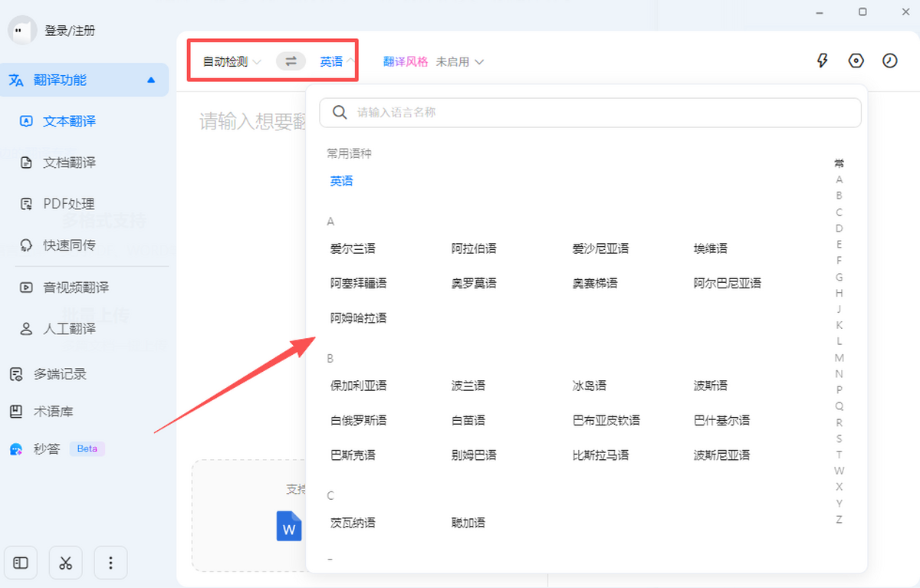Click the 音视频翻译 play icon

(26, 287)
